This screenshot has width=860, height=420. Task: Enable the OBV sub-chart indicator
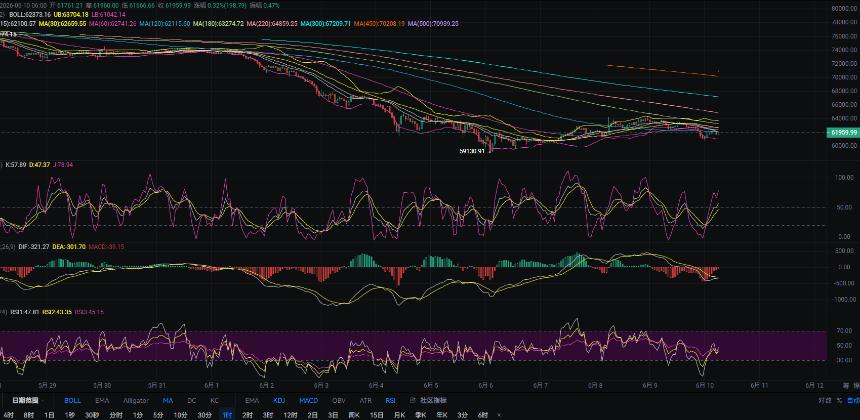click(338, 400)
